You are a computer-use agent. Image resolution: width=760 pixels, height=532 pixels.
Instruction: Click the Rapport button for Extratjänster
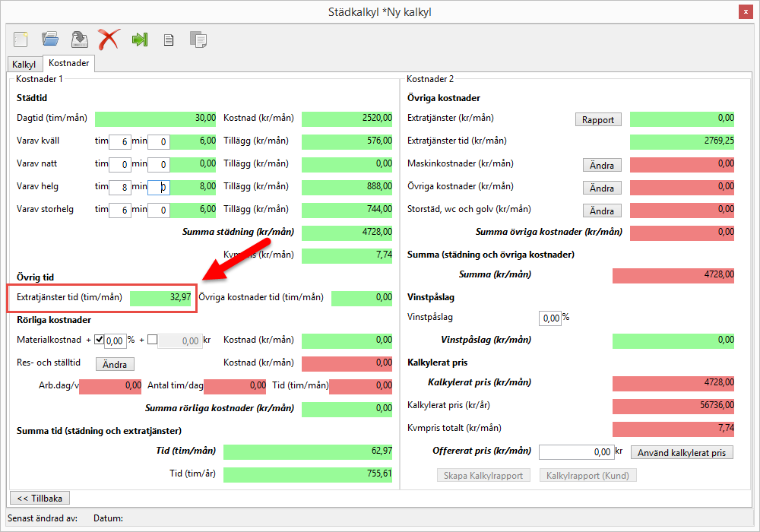tap(598, 119)
